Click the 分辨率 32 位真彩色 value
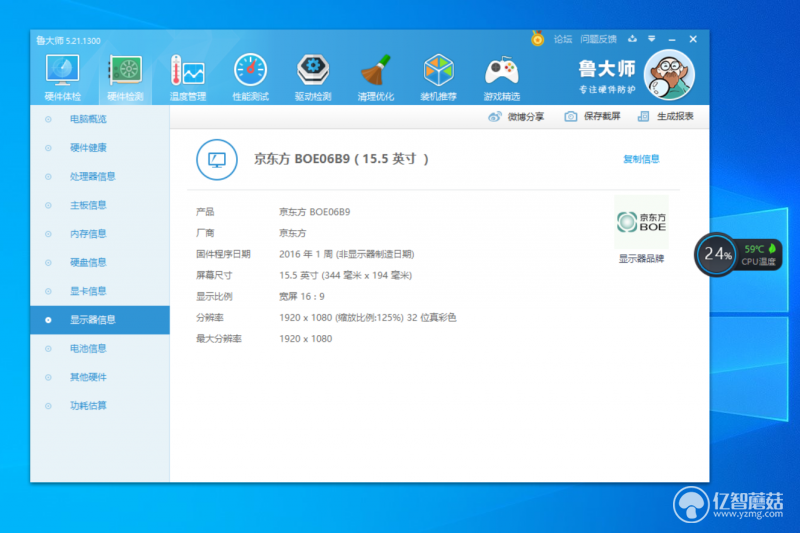The width and height of the screenshot is (800, 533). [368, 318]
